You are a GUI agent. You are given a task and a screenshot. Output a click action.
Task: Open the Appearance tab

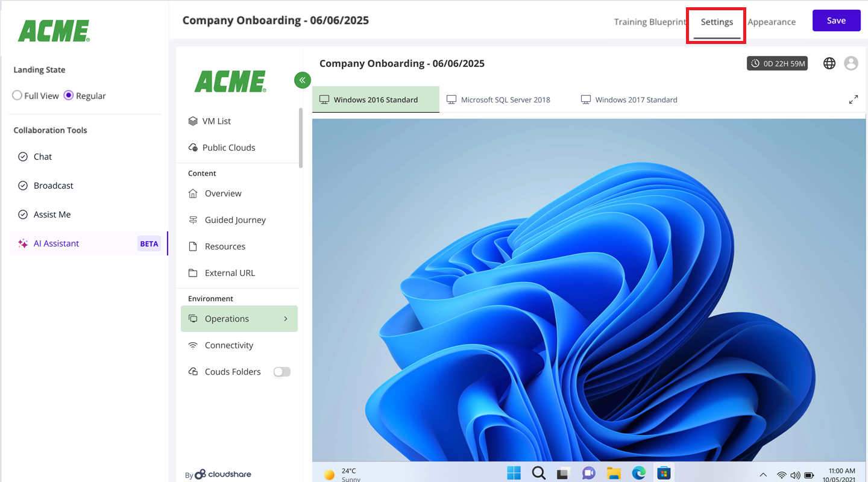pyautogui.click(x=772, y=22)
